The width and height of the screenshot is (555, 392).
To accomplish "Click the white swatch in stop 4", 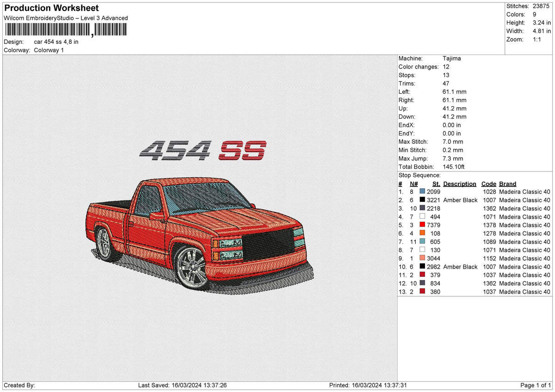I will 422,216.
